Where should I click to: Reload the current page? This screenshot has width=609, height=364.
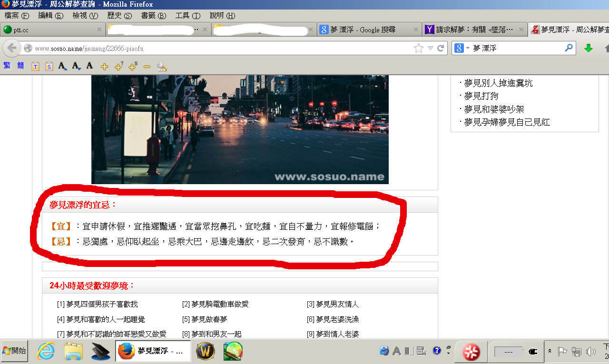pyautogui.click(x=441, y=48)
